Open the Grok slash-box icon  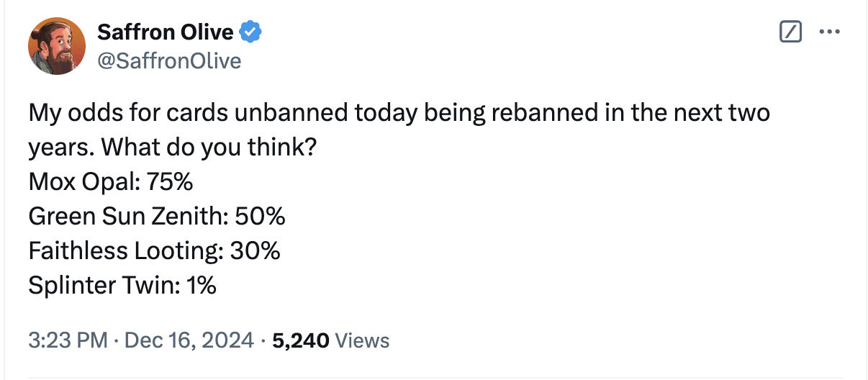[791, 32]
